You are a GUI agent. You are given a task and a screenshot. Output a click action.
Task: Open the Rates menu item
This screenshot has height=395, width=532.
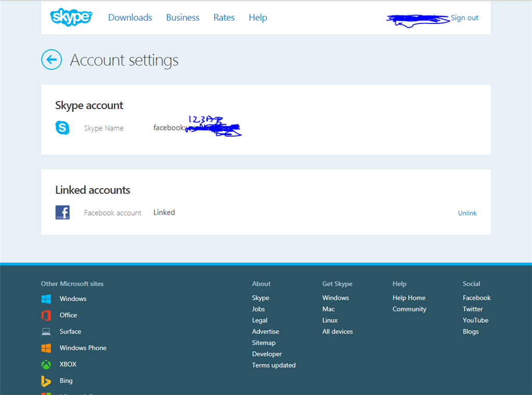tap(224, 18)
